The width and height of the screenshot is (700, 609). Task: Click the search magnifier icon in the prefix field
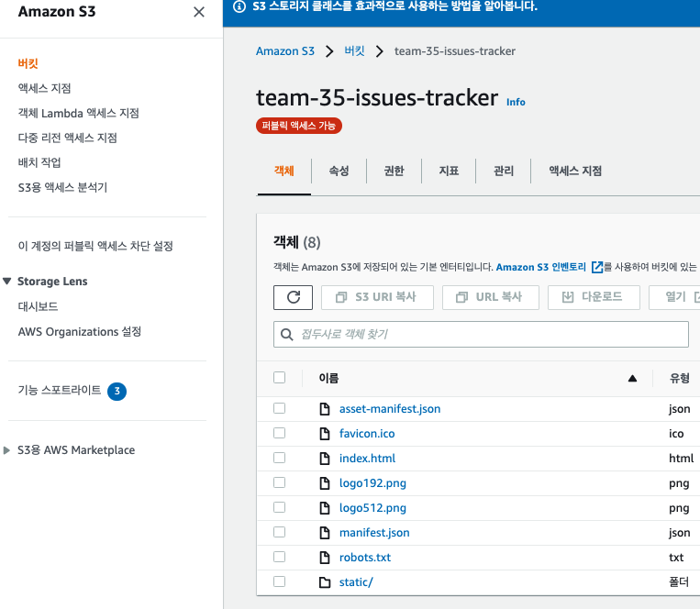pyautogui.click(x=286, y=334)
